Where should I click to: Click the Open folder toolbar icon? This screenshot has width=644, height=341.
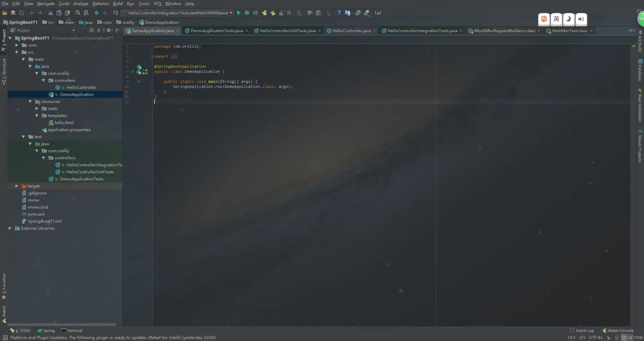click(x=5, y=13)
